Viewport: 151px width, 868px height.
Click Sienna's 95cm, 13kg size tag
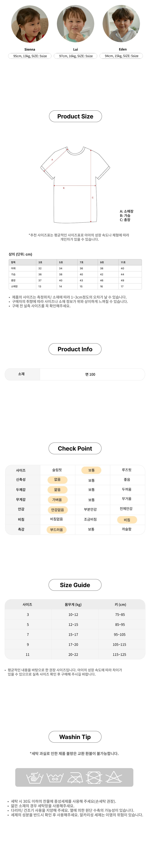30,56
